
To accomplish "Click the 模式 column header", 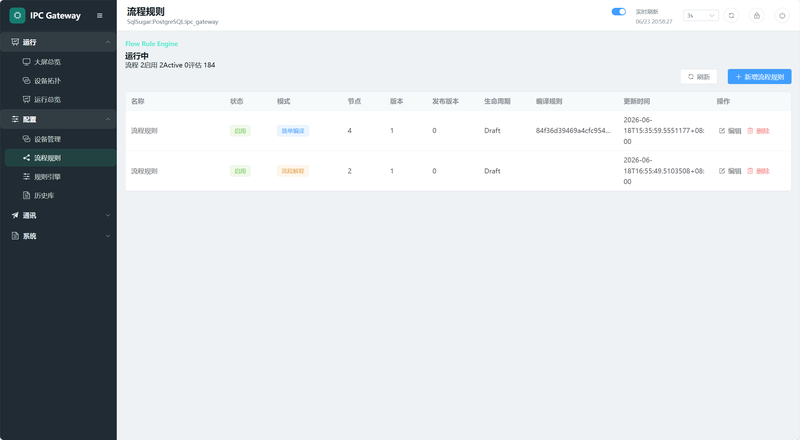I will pyautogui.click(x=284, y=101).
